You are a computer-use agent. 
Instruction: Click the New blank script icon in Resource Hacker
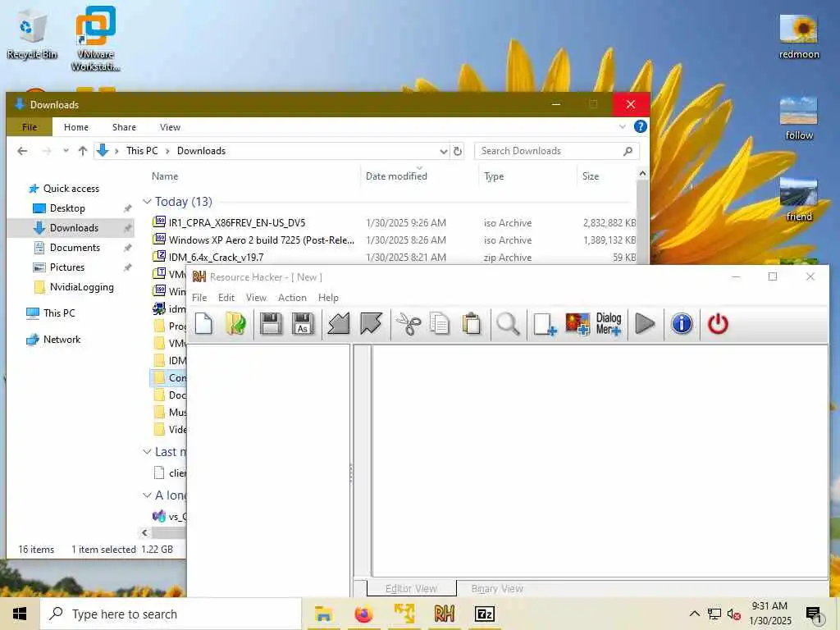coord(203,324)
